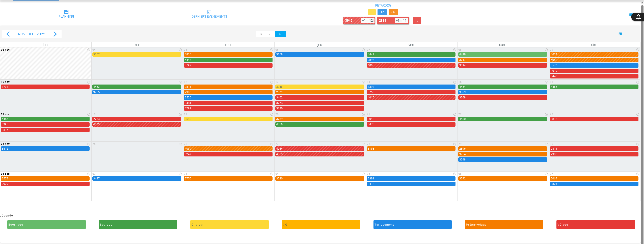Open event 3512 on 24 nov.
644x244 pixels.
pos(45,149)
